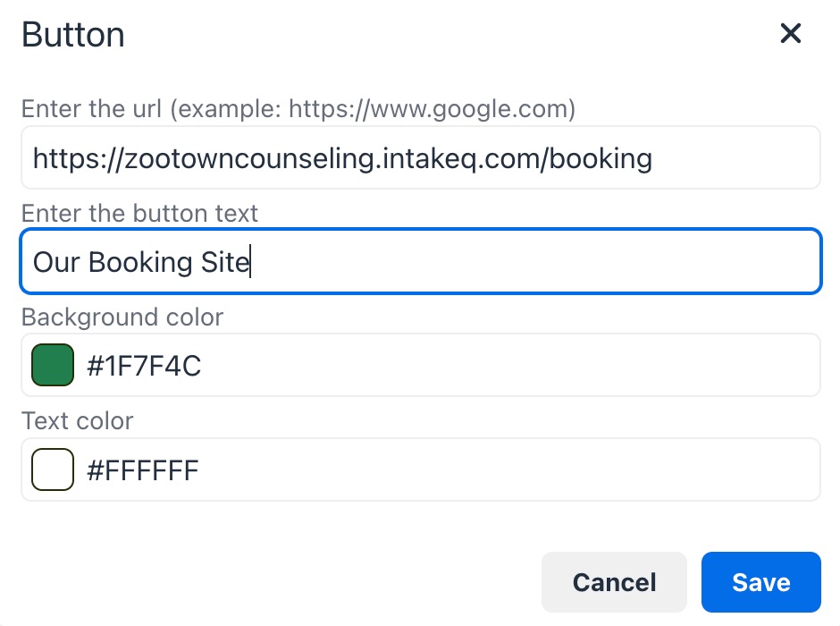
Task: Click the "Button" dialog title
Action: click(x=73, y=36)
